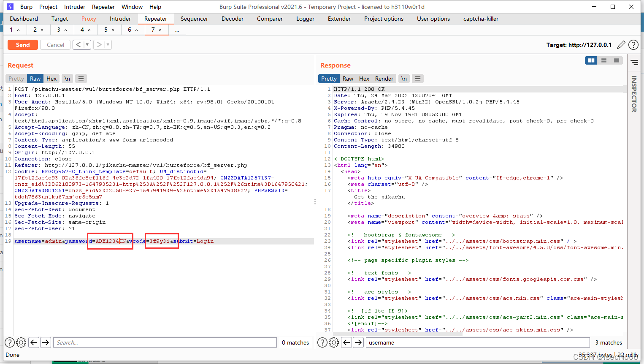This screenshot has height=364, width=644.
Task: Expand back history dropdown arrow
Action: (87, 45)
